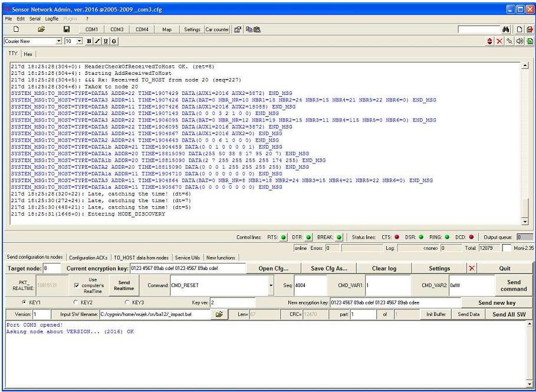Check Use computer's RealTime checkbox

click(77, 285)
